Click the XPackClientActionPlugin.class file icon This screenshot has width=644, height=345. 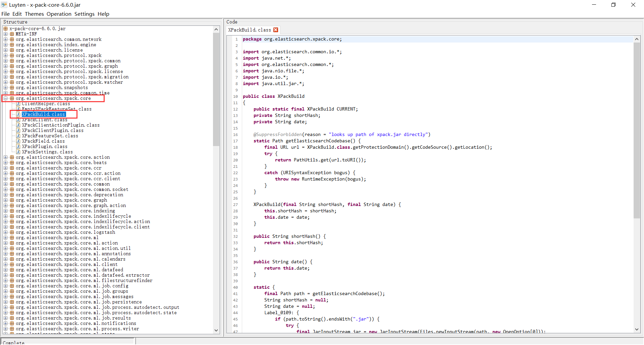[x=18, y=125]
